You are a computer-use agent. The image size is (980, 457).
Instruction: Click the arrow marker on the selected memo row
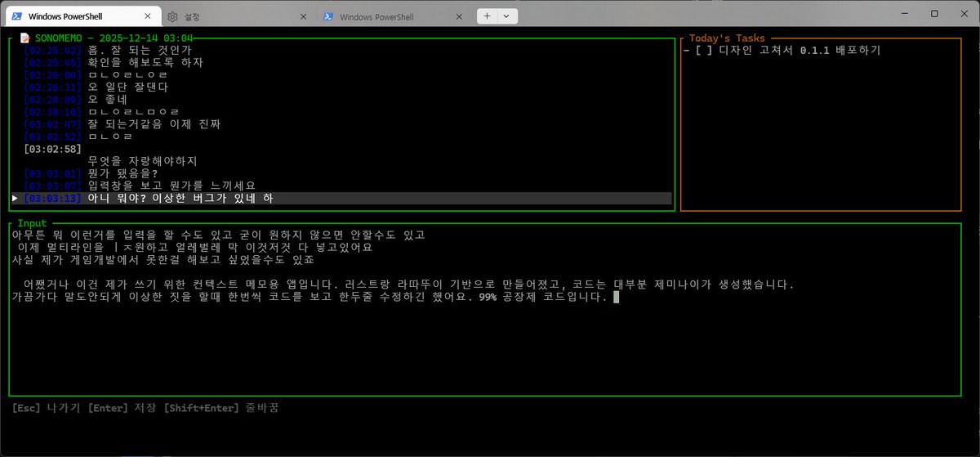(16, 198)
